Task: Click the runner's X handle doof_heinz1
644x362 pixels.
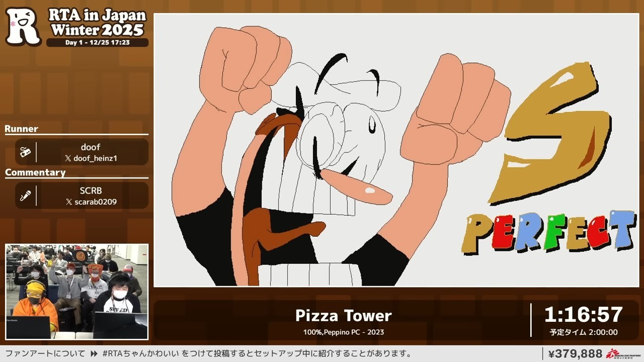Action: tap(95, 158)
